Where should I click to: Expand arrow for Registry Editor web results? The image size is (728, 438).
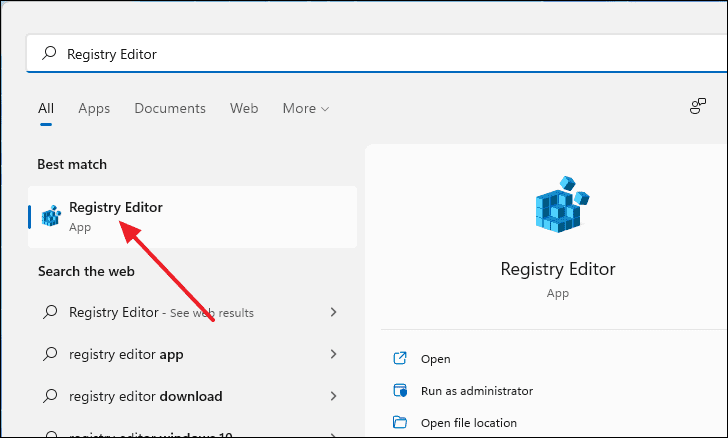pos(333,312)
